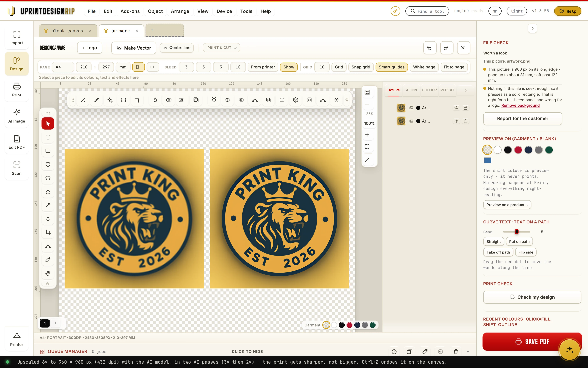Expand more layer panel tabs chevron
Screen dimensions: 588x368
tap(466, 90)
